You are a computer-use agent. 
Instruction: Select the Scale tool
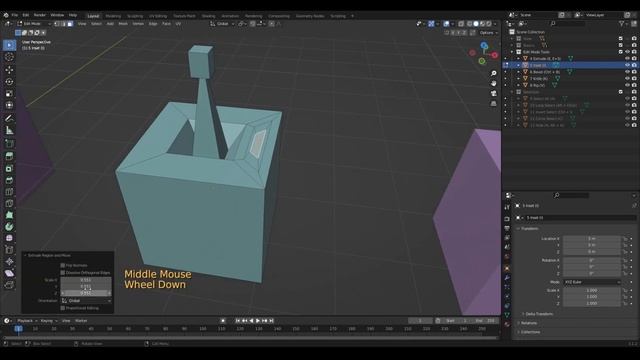tap(9, 93)
